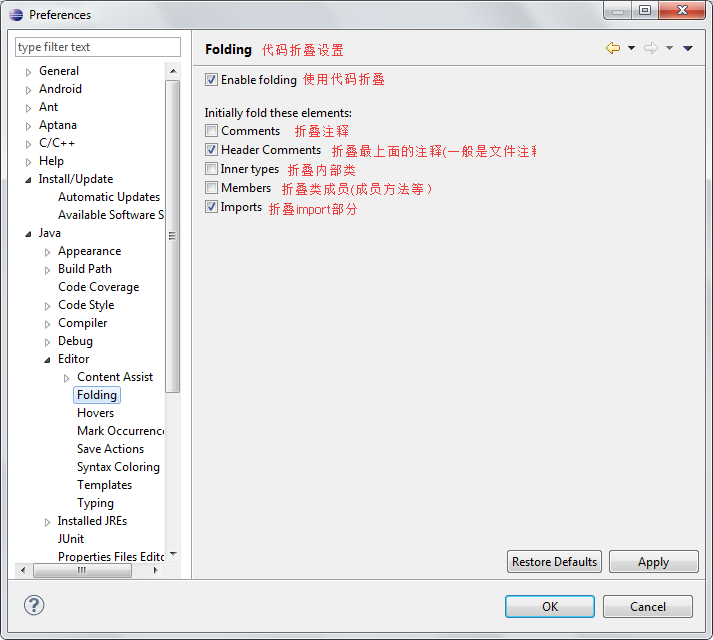Collapse the Editor tree node
This screenshot has height=640, width=713.
tap(48, 360)
